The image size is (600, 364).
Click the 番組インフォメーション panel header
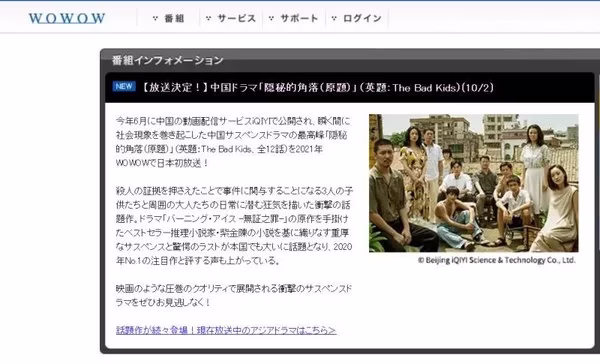click(x=168, y=60)
